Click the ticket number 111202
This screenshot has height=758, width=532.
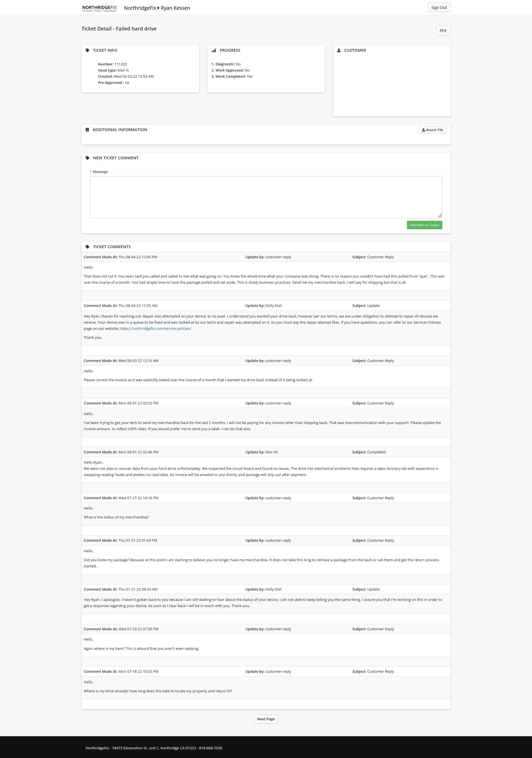120,64
